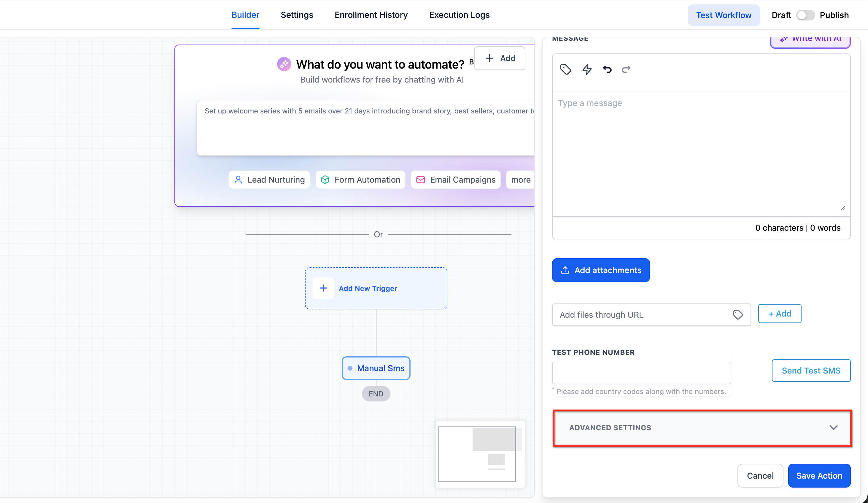Switch to the Settings tab
The height and width of the screenshot is (503, 868).
297,15
